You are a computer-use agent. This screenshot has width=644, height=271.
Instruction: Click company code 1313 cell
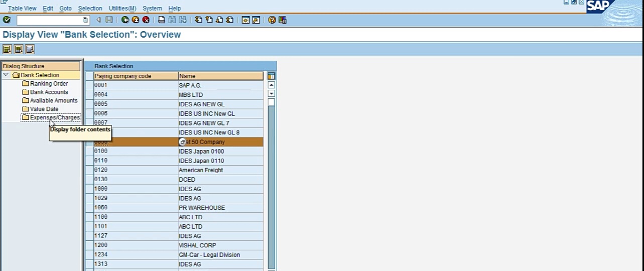click(x=136, y=264)
